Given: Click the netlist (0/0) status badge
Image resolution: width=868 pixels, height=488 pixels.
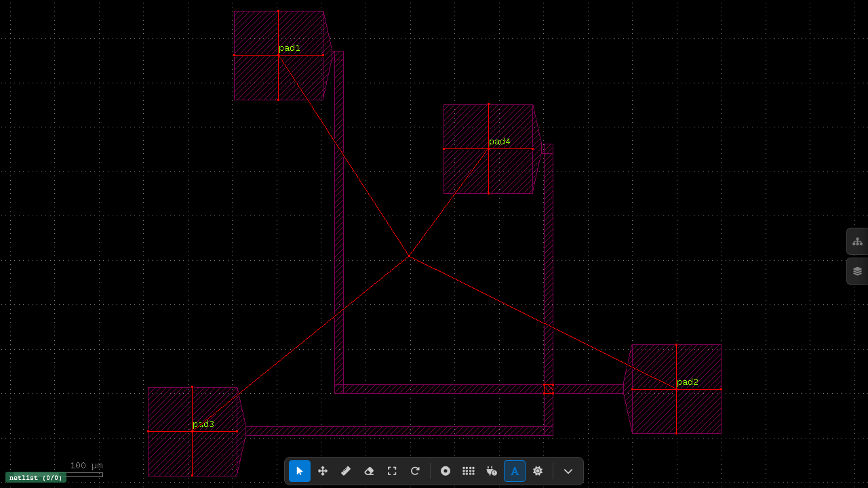Looking at the screenshot, I should pyautogui.click(x=36, y=478).
